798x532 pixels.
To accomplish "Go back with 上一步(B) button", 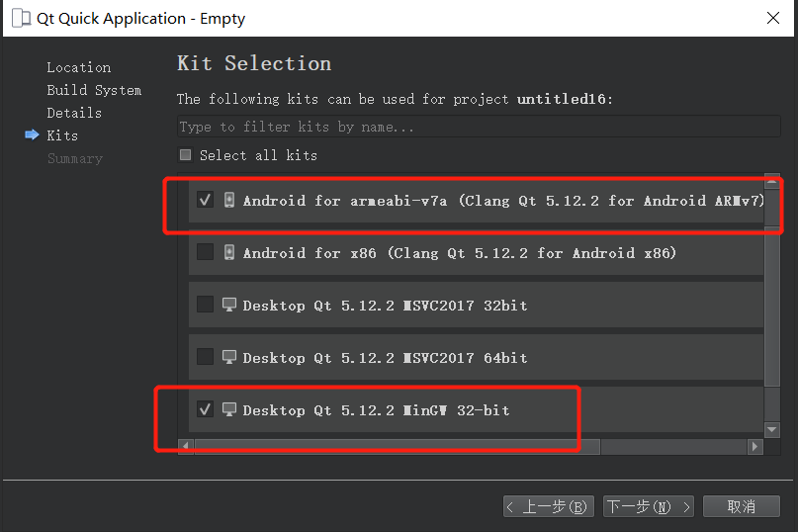I will [x=548, y=506].
